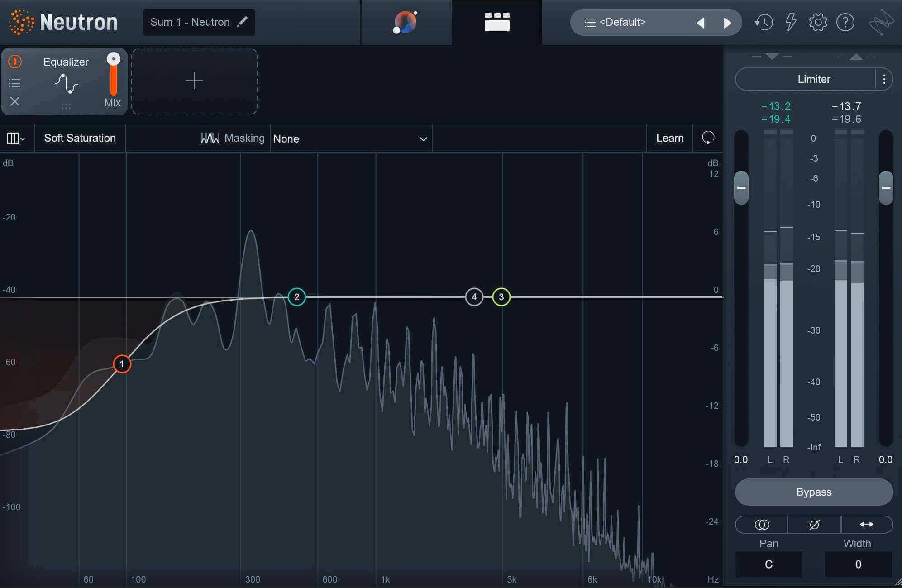Open the Masking source dropdown
The image size is (902, 588).
tap(351, 139)
